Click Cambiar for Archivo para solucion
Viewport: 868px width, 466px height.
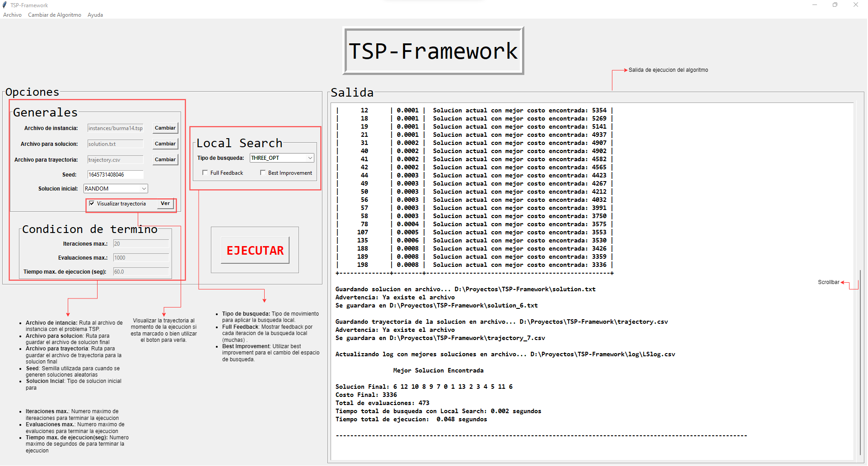tap(165, 144)
